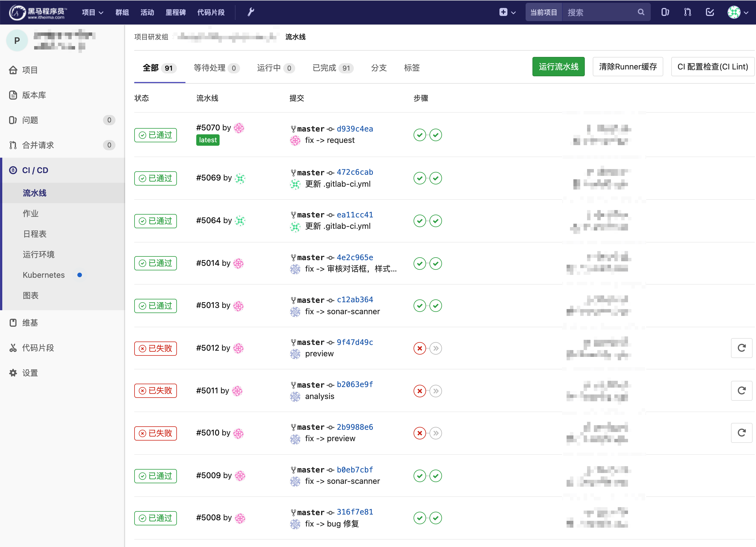This screenshot has width=756, height=547.
Task: Retry failed pipeline #5012
Action: pyautogui.click(x=741, y=348)
